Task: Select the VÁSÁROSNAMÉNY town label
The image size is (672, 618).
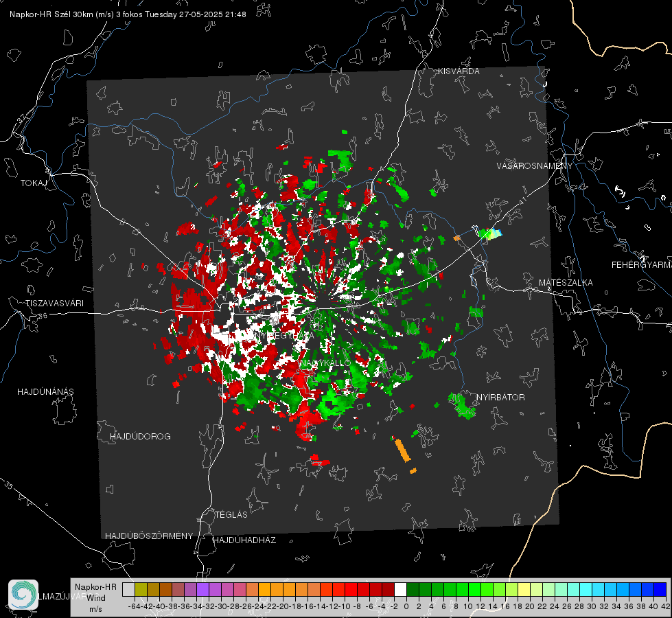Action: (x=535, y=166)
